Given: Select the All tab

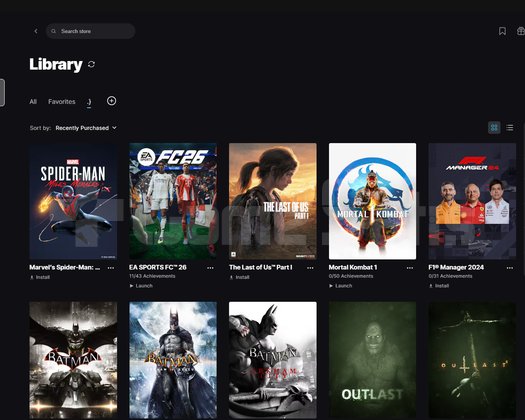Looking at the screenshot, I should [x=33, y=101].
